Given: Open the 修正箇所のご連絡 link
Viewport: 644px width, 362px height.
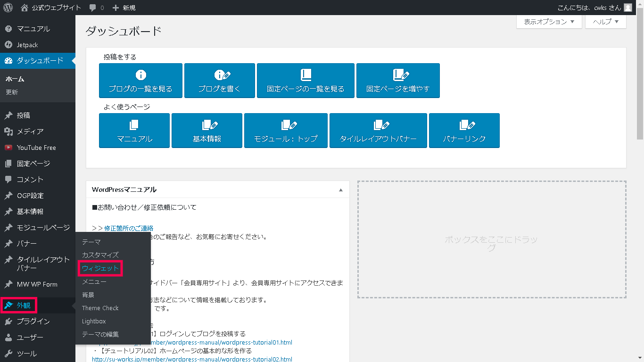Looking at the screenshot, I should click(x=129, y=228).
